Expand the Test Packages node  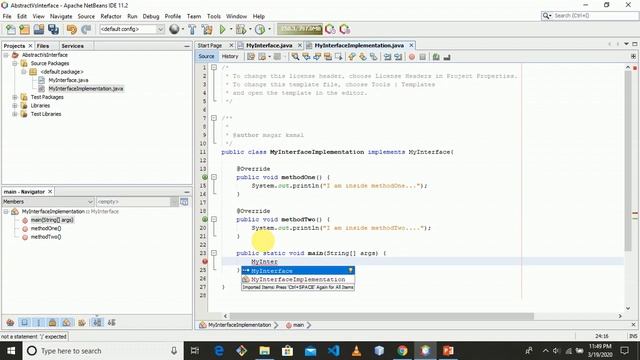click(15, 97)
